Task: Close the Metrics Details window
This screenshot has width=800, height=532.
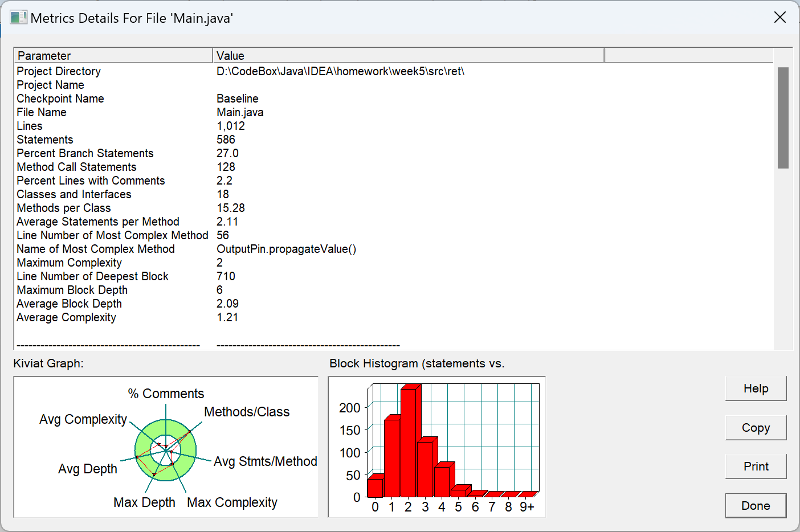Action: tap(780, 18)
